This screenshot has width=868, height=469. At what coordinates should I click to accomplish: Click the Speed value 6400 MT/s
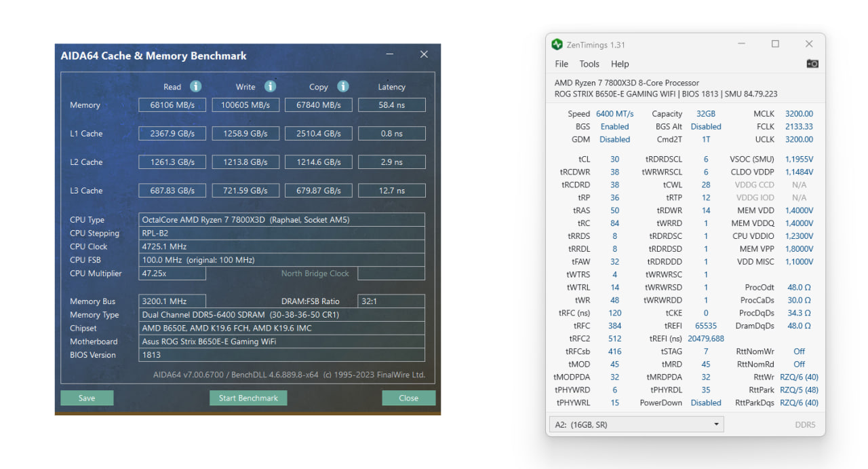[x=614, y=113]
